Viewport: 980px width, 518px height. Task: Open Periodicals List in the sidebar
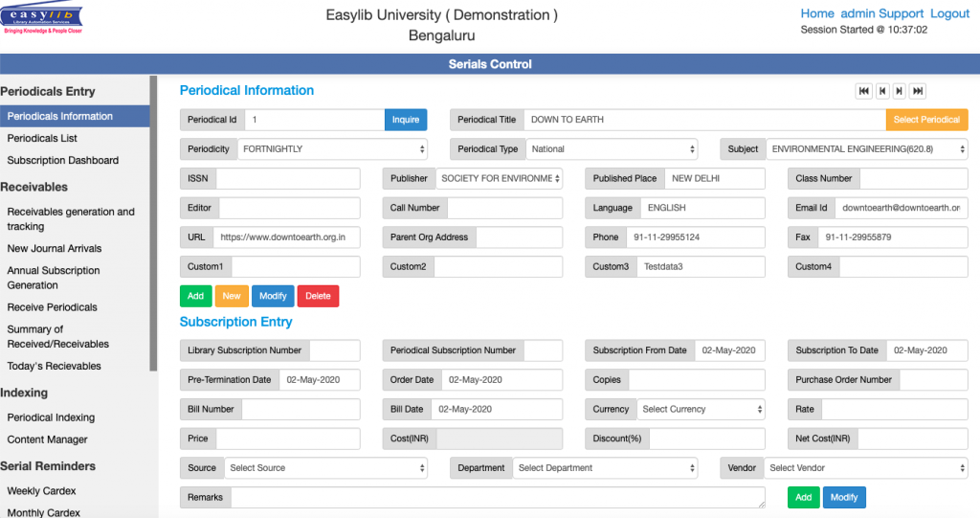pyautogui.click(x=42, y=138)
